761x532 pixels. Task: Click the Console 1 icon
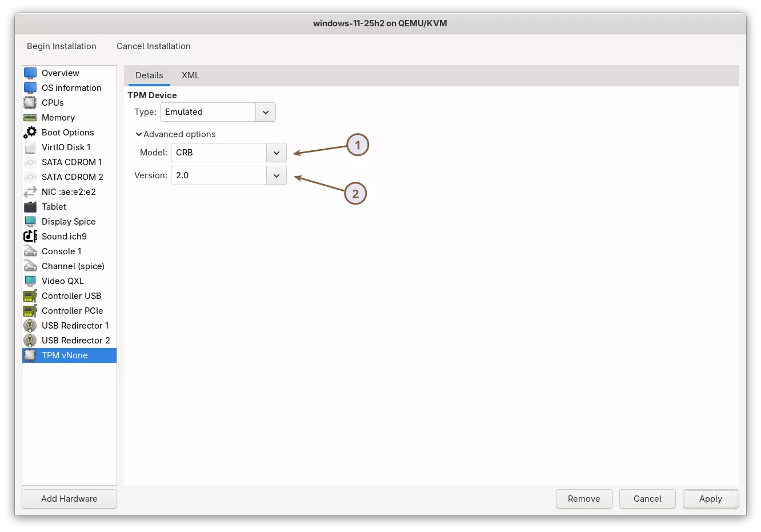tap(30, 251)
